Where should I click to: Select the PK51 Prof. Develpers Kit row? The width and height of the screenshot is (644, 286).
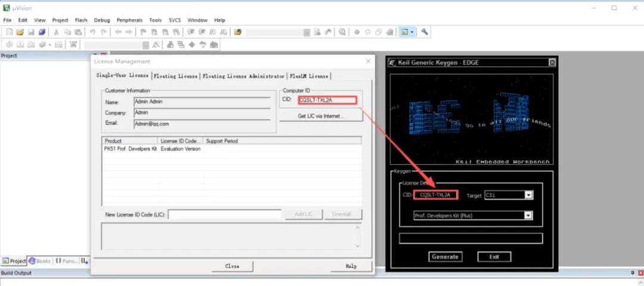click(231, 149)
